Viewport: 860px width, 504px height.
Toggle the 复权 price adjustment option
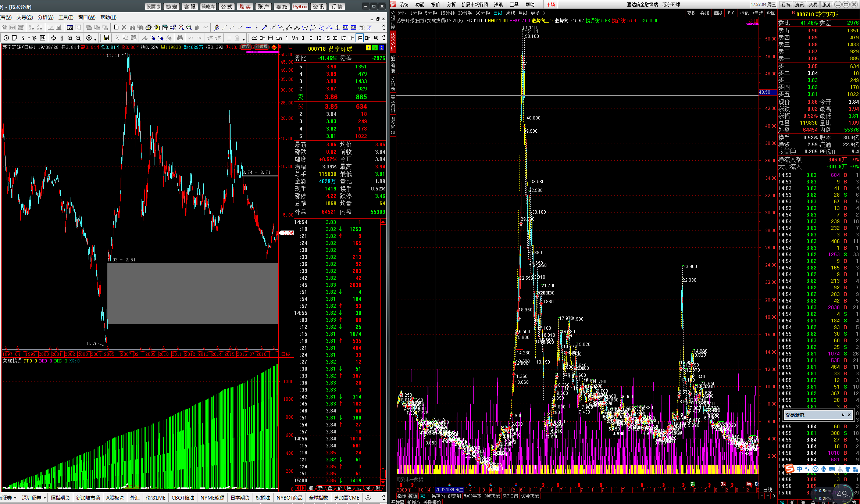[x=691, y=13]
